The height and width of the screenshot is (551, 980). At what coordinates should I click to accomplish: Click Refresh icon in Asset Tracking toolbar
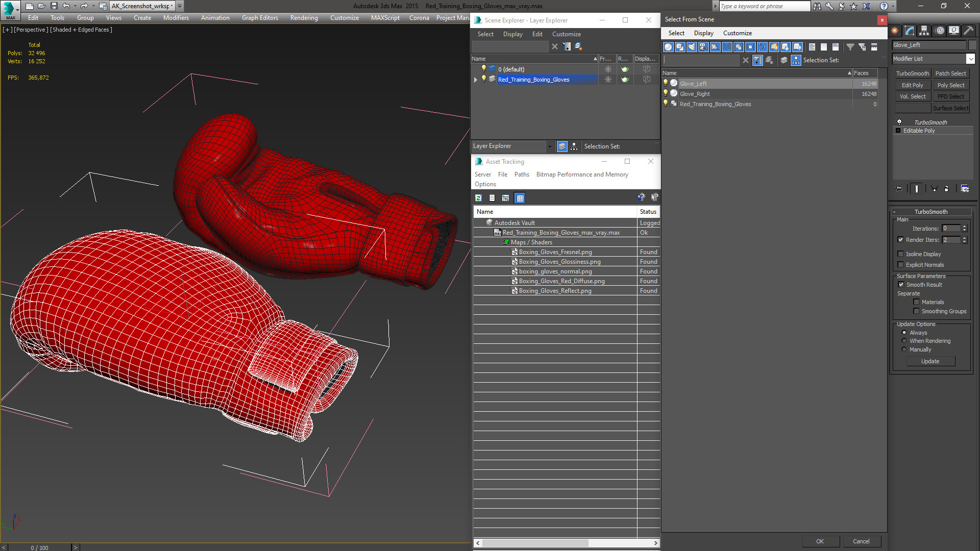click(478, 198)
